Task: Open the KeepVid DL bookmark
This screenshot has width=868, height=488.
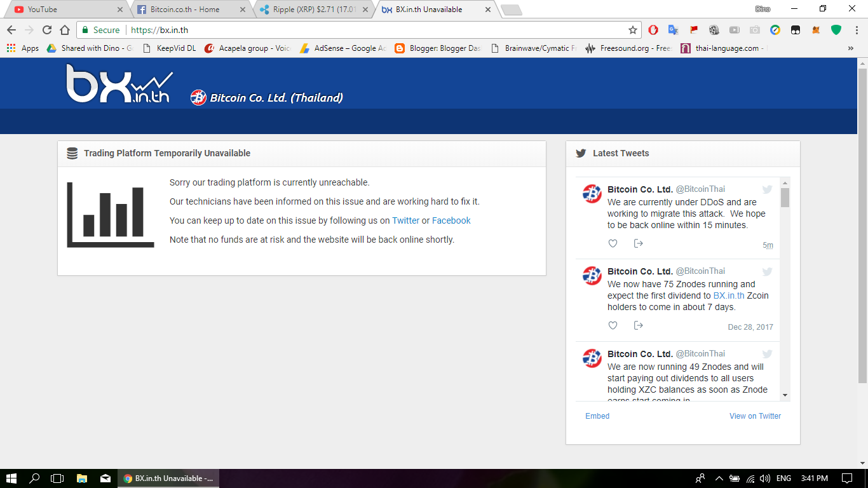Action: click(x=170, y=48)
